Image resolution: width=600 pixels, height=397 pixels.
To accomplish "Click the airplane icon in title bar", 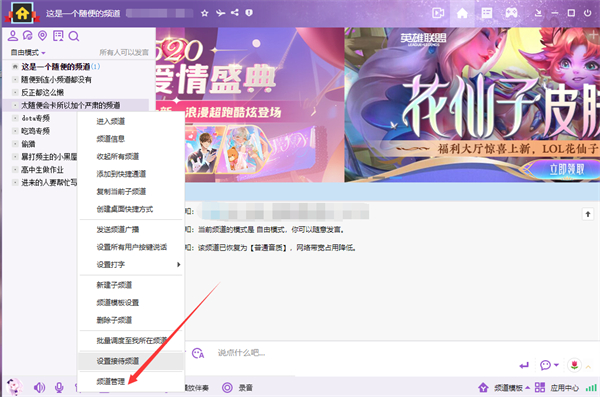I will (220, 13).
